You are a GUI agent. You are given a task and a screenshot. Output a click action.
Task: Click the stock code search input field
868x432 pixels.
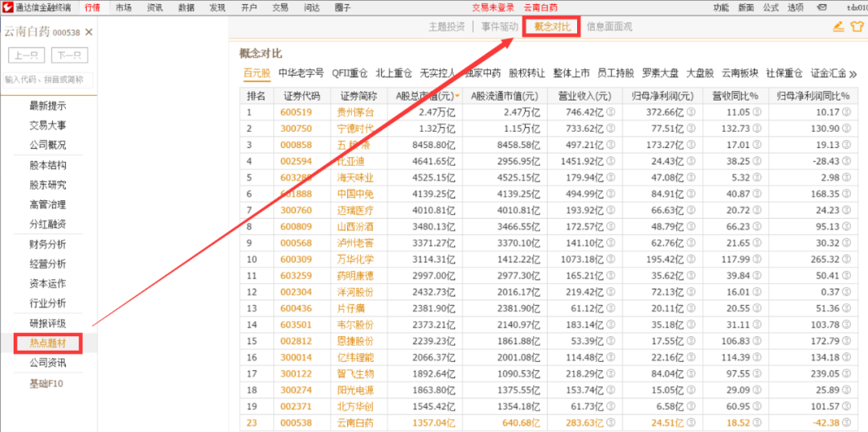point(48,80)
